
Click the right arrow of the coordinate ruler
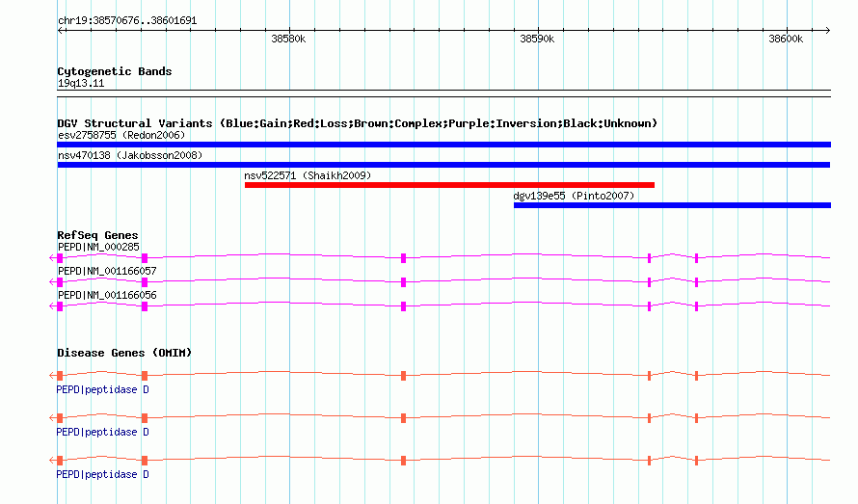tap(827, 30)
